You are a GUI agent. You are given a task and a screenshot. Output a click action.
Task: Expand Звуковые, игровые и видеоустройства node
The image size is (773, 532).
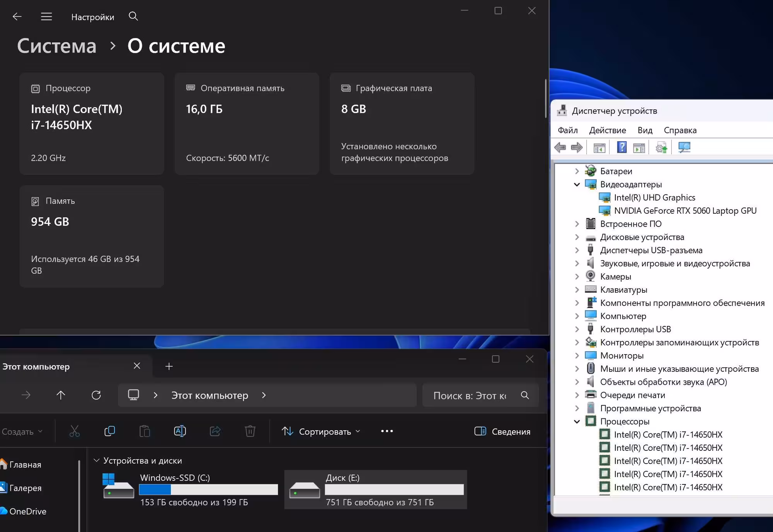[x=577, y=263]
